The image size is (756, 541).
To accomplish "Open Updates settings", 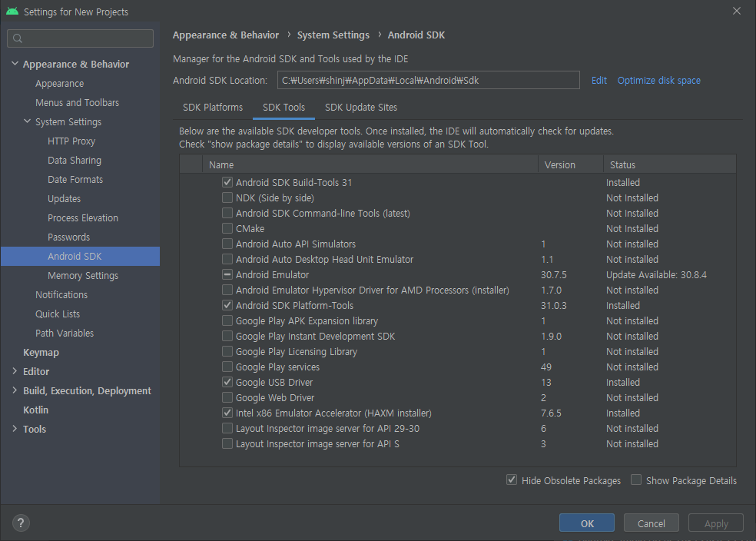I will click(64, 199).
